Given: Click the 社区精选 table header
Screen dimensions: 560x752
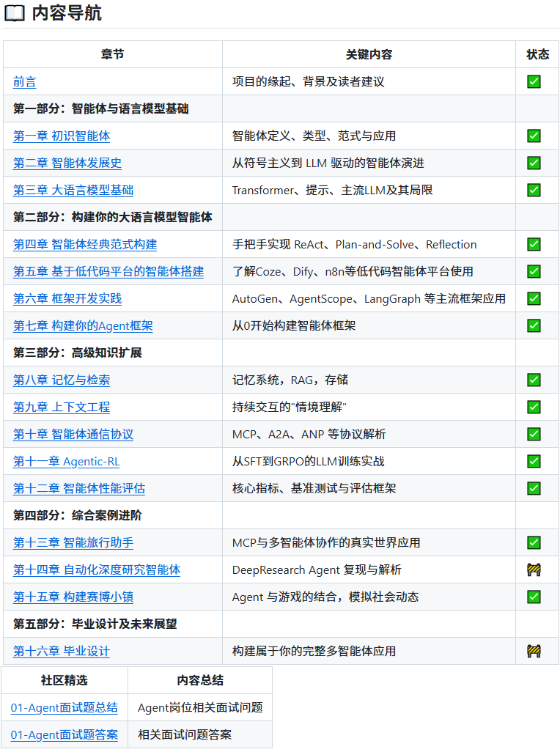Looking at the screenshot, I should (65, 681).
